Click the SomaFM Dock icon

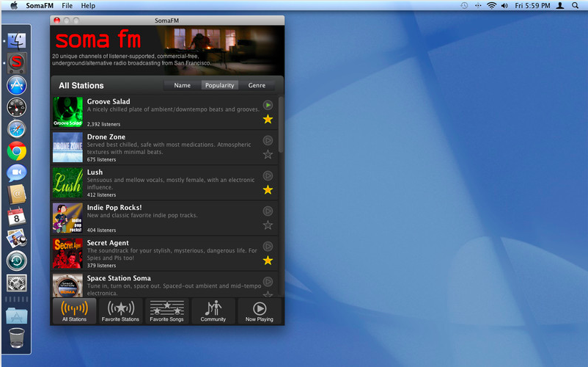tap(17, 62)
